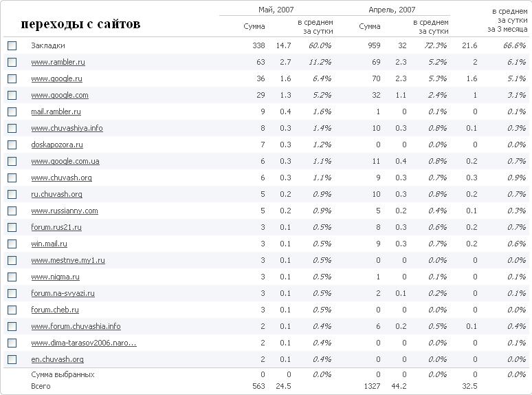Mark the forum.cheb.ru row checkbox
The height and width of the screenshot is (395, 532).
(x=12, y=310)
